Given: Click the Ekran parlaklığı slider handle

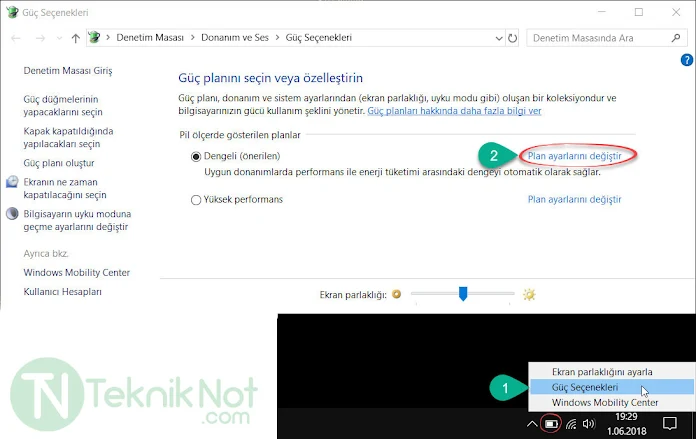Looking at the screenshot, I should pyautogui.click(x=463, y=293).
